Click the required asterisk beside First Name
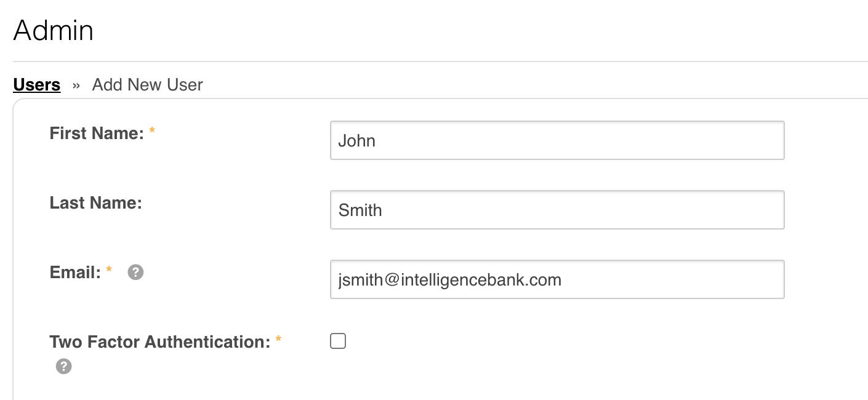The width and height of the screenshot is (868, 400). click(152, 131)
